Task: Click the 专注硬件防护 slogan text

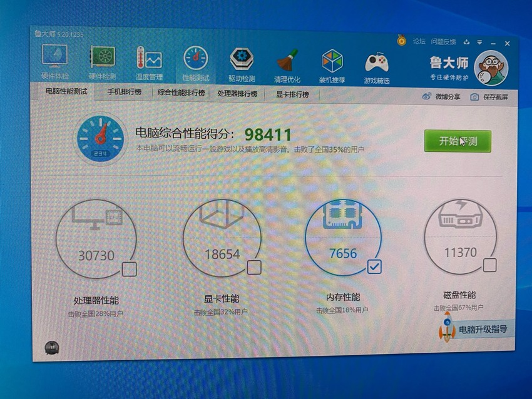Action: pyautogui.click(x=449, y=78)
